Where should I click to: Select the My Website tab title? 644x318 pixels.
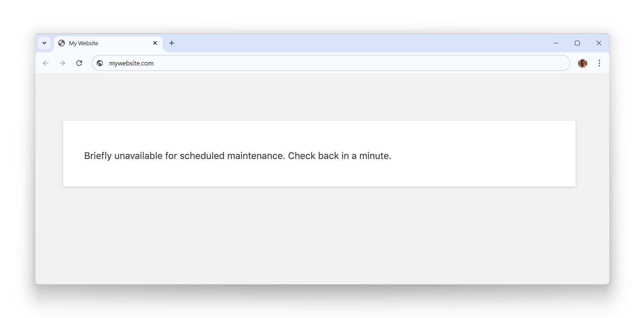(83, 43)
